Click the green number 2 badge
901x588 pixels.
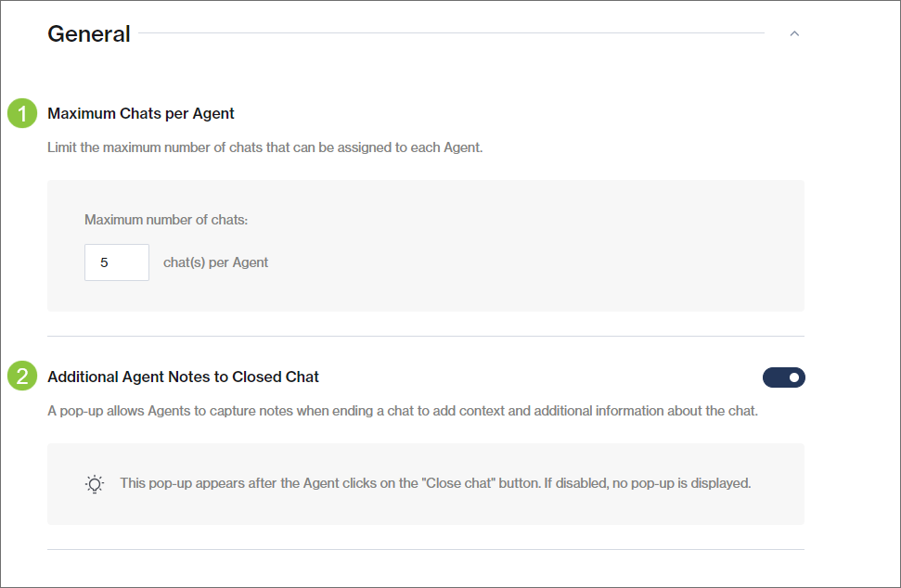(22, 377)
